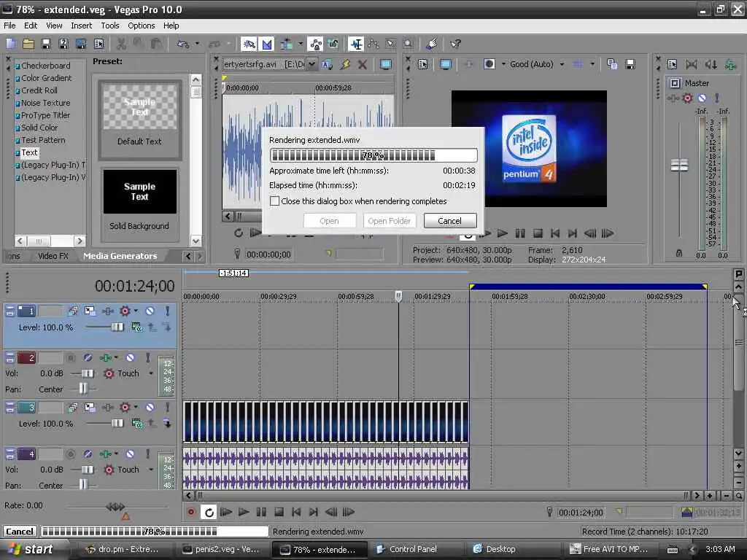747x560 pixels.
Task: Click the What's This help icon
Action: coord(455,44)
